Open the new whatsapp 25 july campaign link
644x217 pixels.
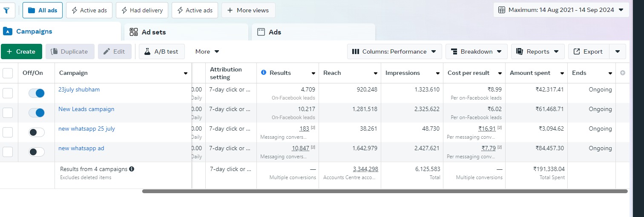coord(86,128)
